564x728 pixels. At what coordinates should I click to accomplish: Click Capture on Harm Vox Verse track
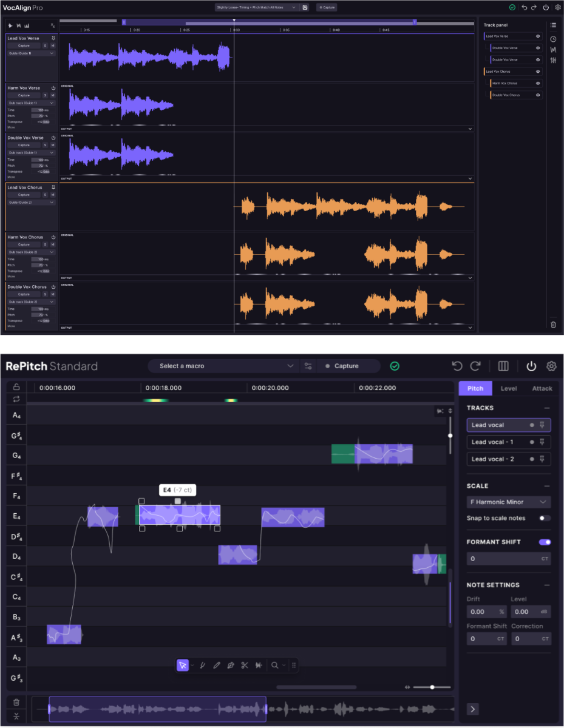[24, 95]
